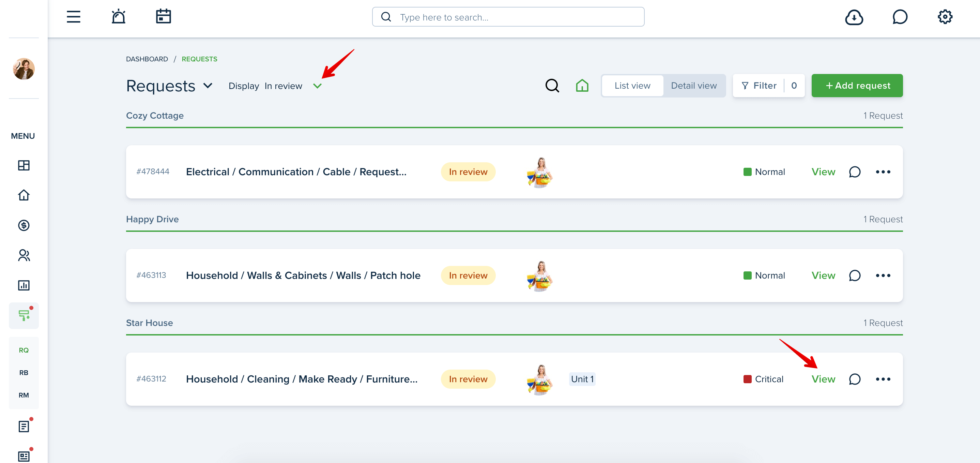This screenshot has height=463, width=980.
Task: Go to DASHBOARD breadcrumb link
Action: click(147, 59)
